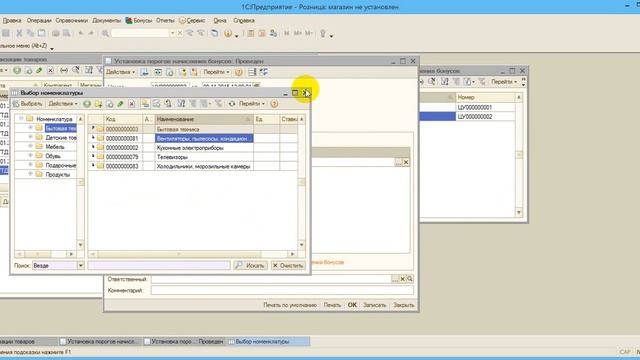The image size is (640, 360).
Task: Expand the Обувь tree folder
Action: coord(30,156)
